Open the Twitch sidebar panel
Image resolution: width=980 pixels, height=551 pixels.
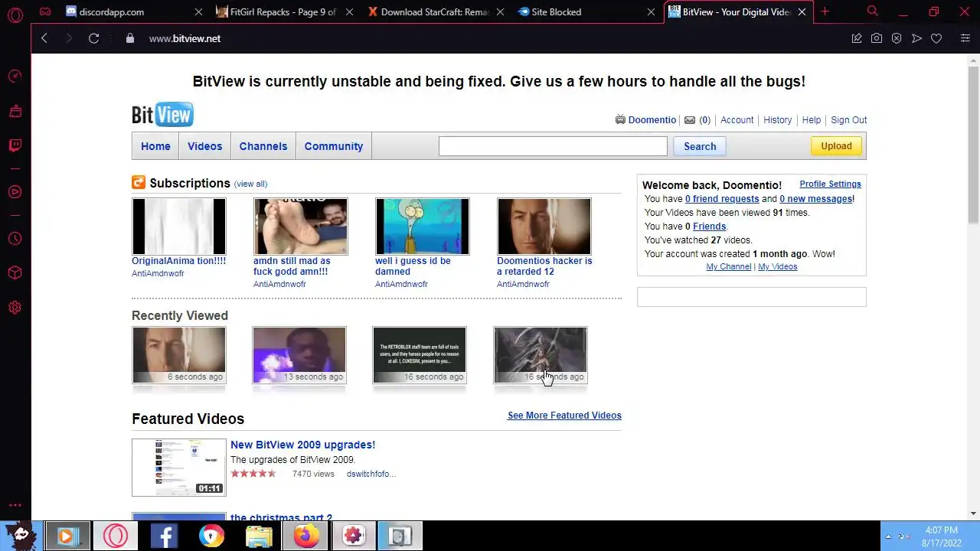[15, 145]
